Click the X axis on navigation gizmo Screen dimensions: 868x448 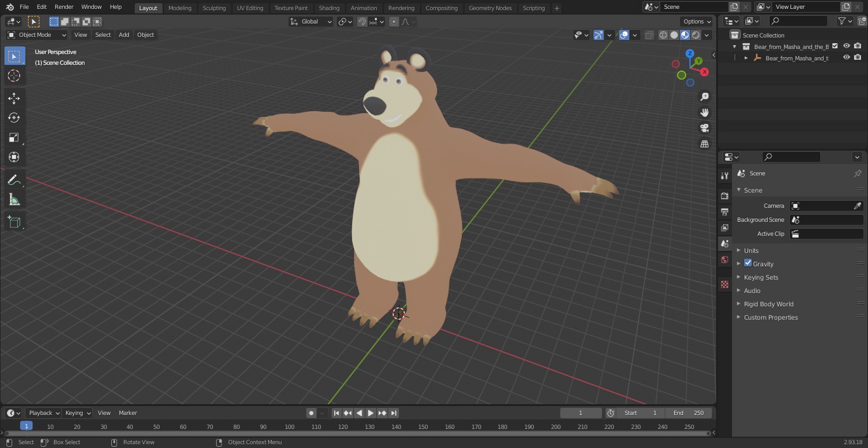click(704, 72)
